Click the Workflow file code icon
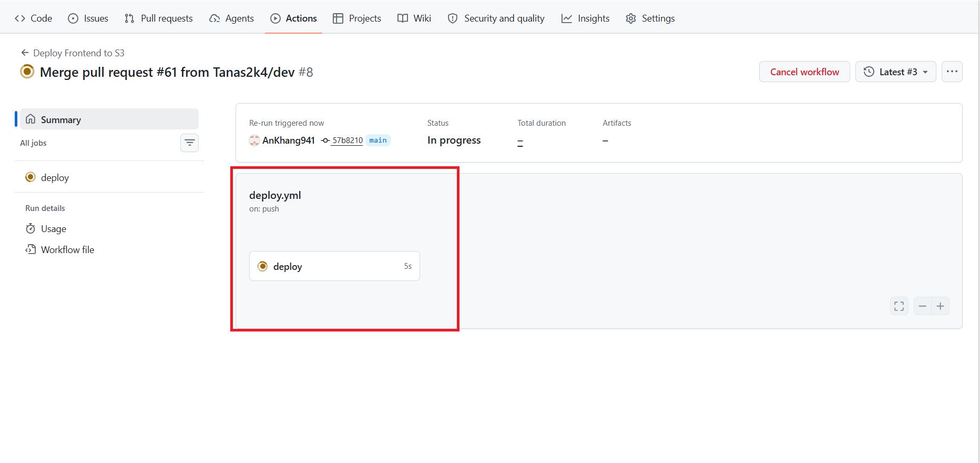The image size is (980, 463). [x=30, y=249]
